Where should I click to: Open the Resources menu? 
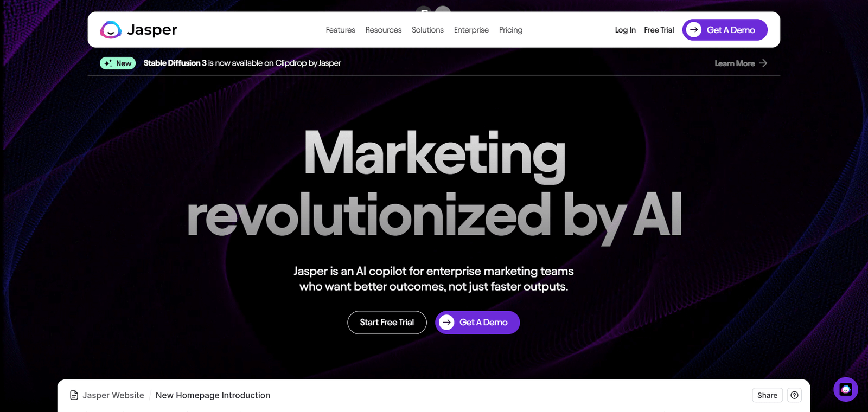click(x=384, y=30)
